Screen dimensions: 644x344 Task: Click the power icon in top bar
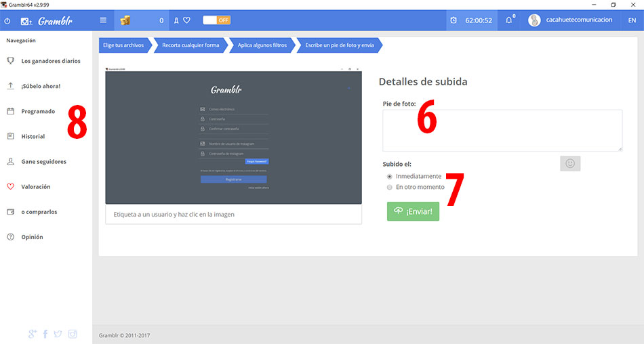[x=7, y=21]
